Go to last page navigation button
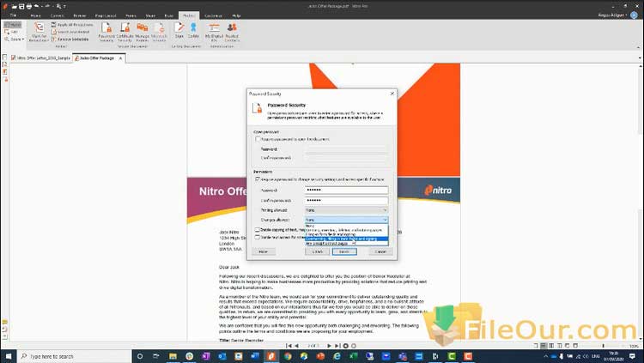644x363 pixels. point(337,346)
